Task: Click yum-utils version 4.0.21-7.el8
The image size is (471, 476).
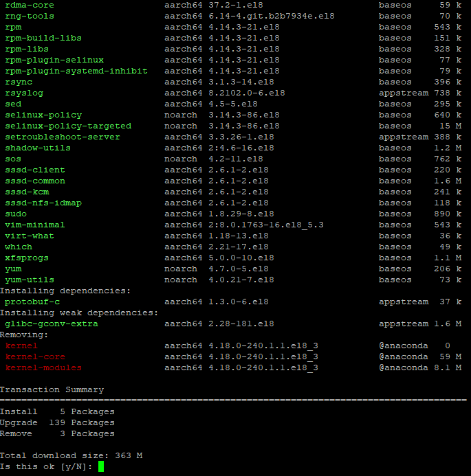Action: click(241, 280)
